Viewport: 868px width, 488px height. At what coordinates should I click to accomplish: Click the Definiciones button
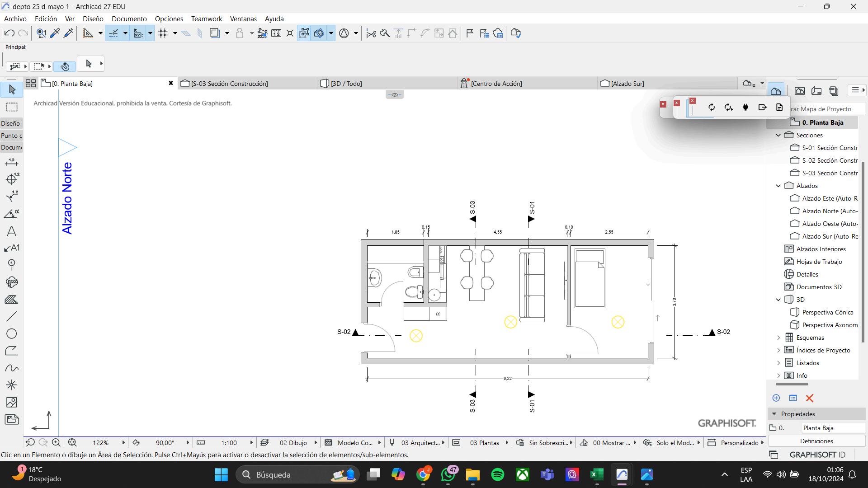[816, 441]
